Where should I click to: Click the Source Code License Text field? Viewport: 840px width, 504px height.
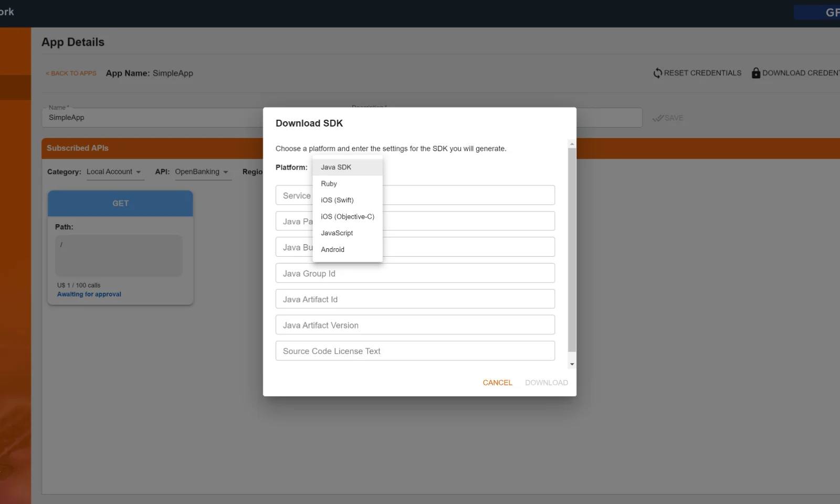point(415,351)
